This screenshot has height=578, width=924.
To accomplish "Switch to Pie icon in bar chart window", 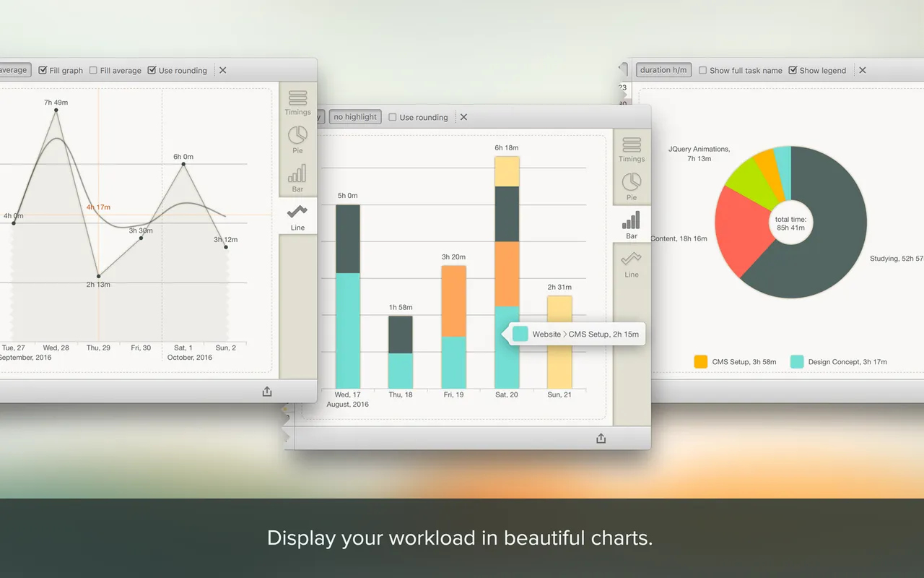I will tap(632, 186).
